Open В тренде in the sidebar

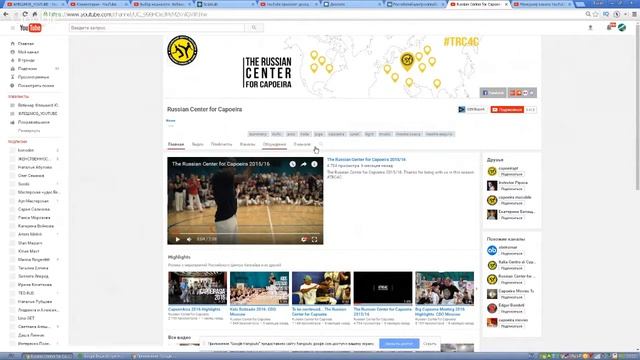[x=26, y=60]
